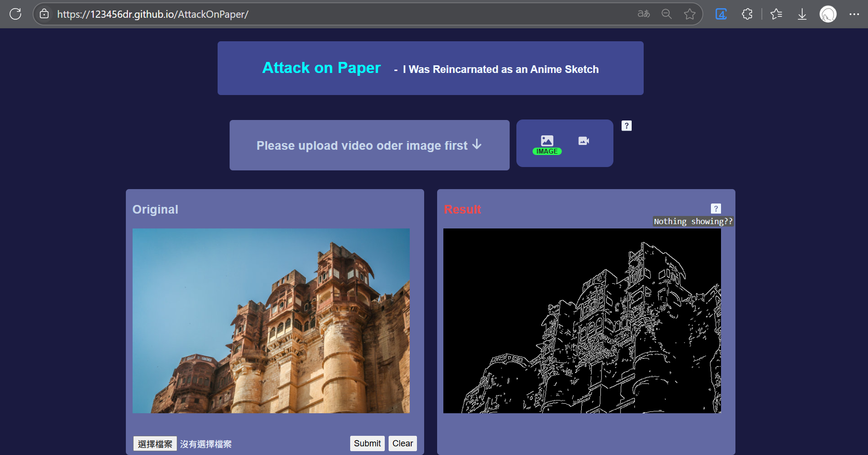Open the favorites list icon

[776, 14]
